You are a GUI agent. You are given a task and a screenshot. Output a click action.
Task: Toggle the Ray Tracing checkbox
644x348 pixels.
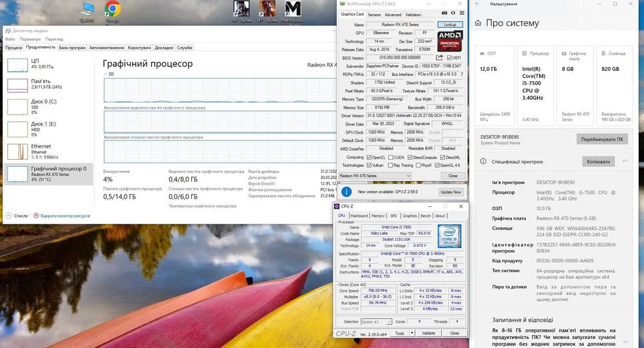click(x=391, y=165)
